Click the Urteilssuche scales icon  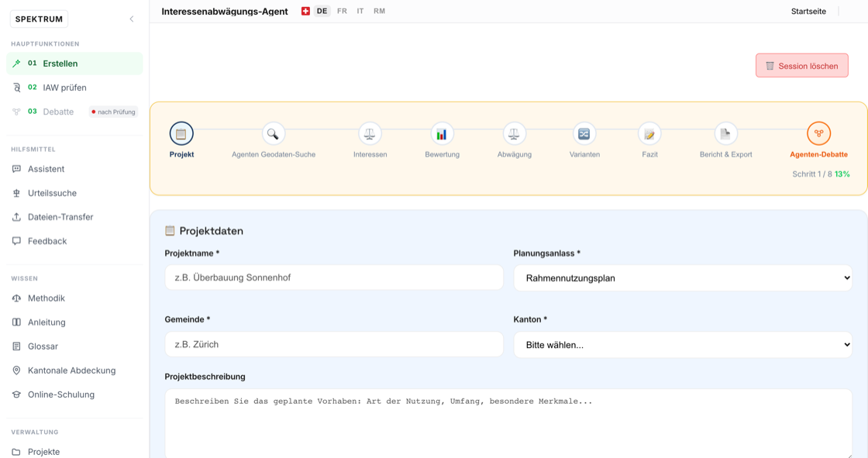point(16,193)
